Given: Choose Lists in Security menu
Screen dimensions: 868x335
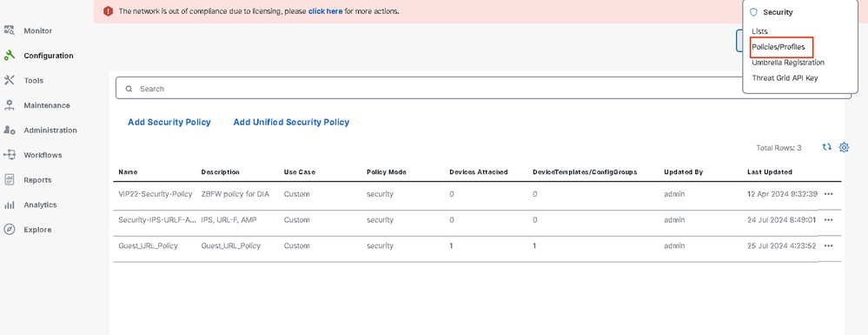Looking at the screenshot, I should [x=759, y=31].
